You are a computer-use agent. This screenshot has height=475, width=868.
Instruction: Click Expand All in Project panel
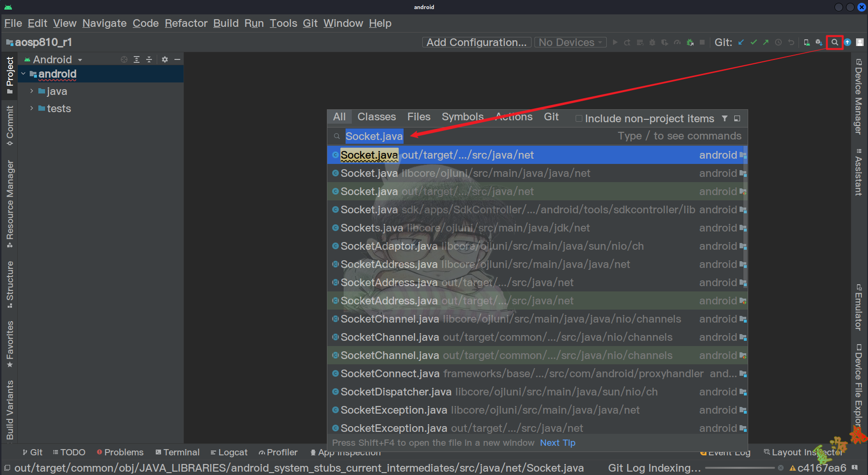coord(137,59)
